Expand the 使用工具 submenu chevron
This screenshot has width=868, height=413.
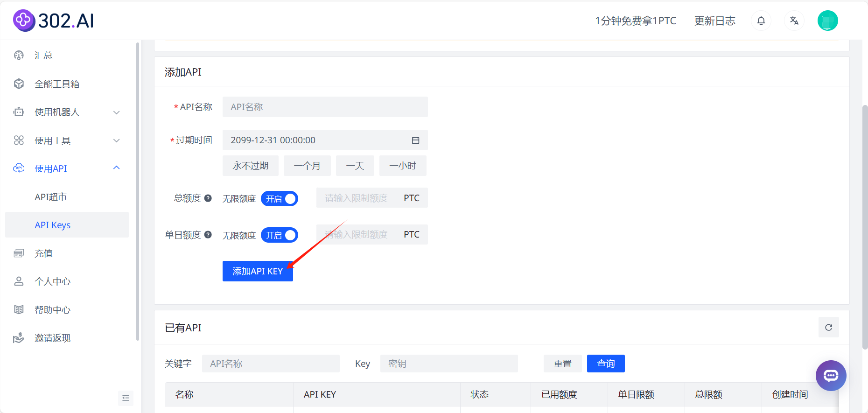pos(117,140)
